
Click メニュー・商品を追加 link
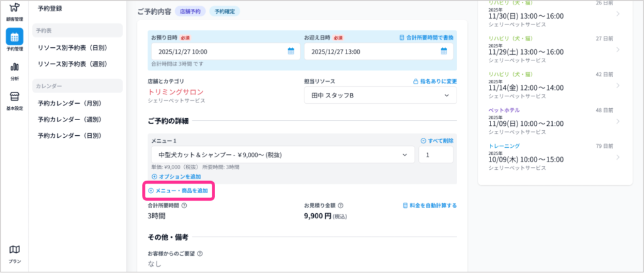click(180, 191)
